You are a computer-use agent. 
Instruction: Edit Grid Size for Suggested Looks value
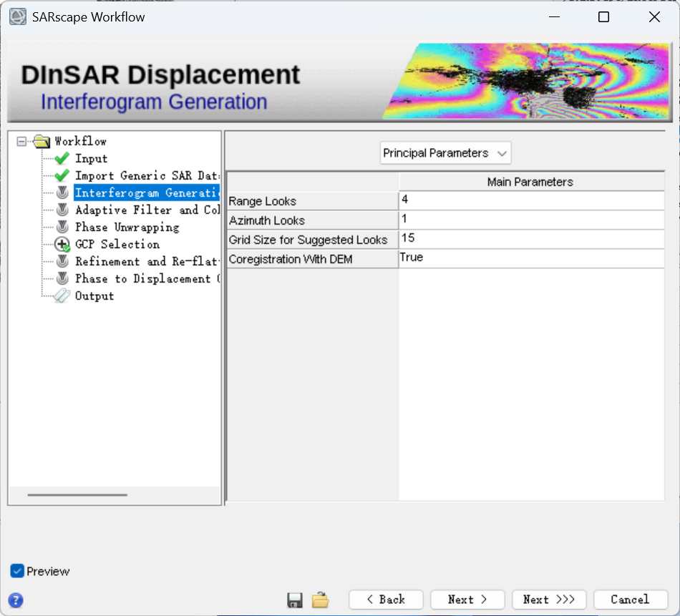coord(532,239)
